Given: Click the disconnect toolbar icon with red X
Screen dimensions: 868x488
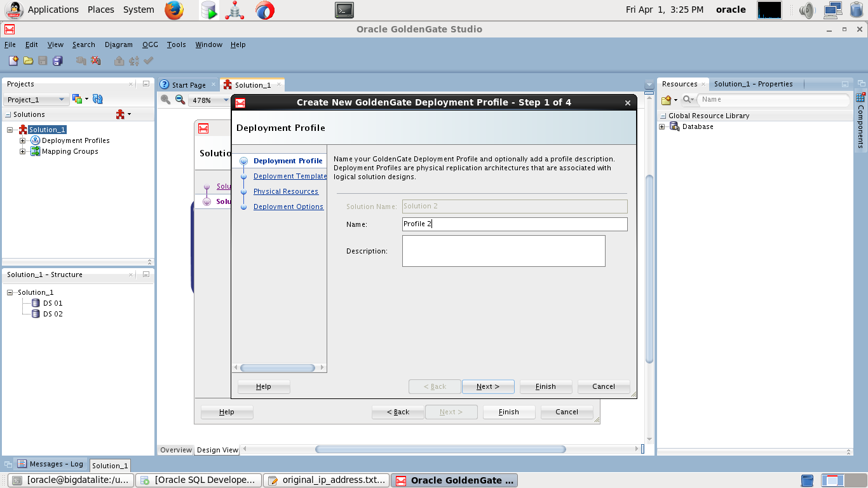Looking at the screenshot, I should [95, 60].
